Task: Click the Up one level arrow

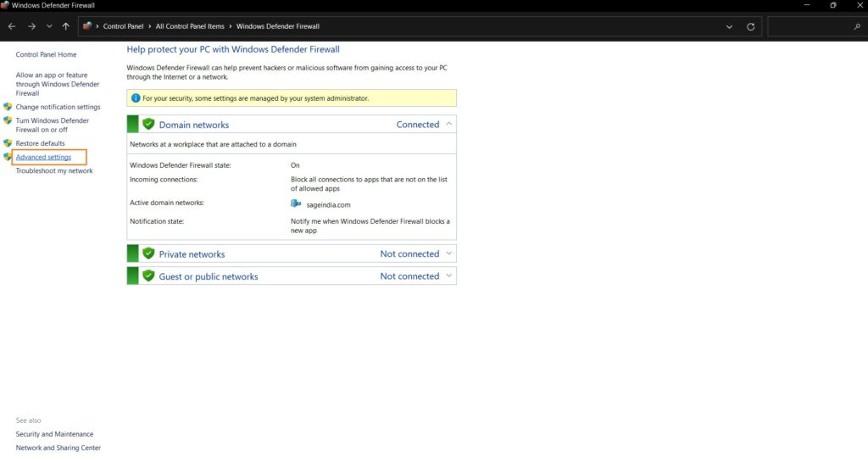Action: click(66, 26)
